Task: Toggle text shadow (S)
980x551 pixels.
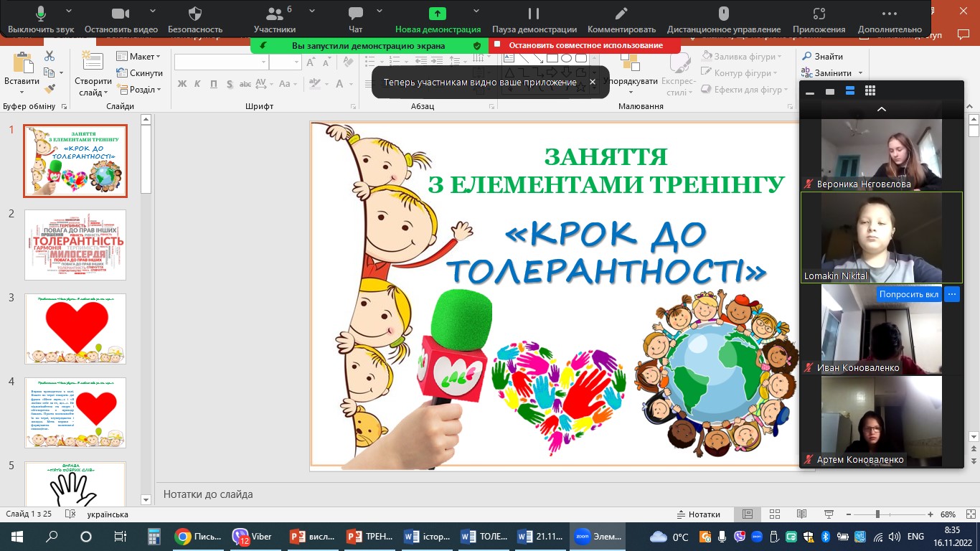Action: pyautogui.click(x=230, y=84)
